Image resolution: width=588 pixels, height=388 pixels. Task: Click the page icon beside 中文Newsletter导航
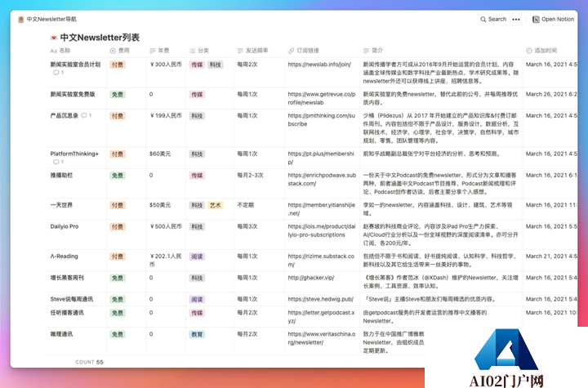pyautogui.click(x=21, y=19)
